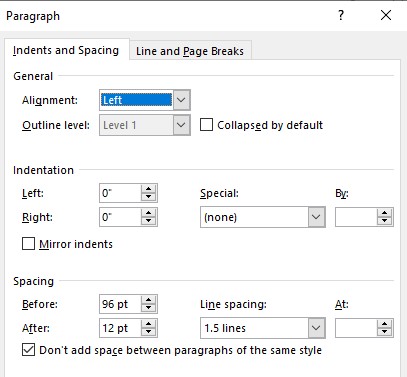Increase the Right indentation value
The height and width of the screenshot is (377, 407).
(x=149, y=213)
